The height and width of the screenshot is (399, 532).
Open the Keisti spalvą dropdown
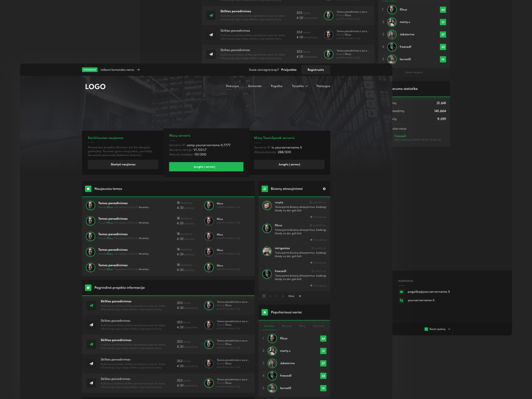click(438, 329)
